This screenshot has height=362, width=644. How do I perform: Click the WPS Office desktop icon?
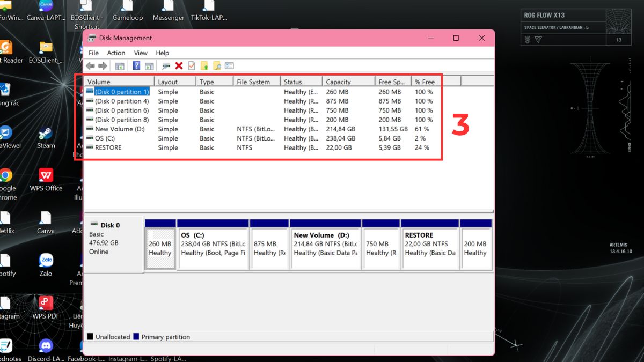pos(46,179)
